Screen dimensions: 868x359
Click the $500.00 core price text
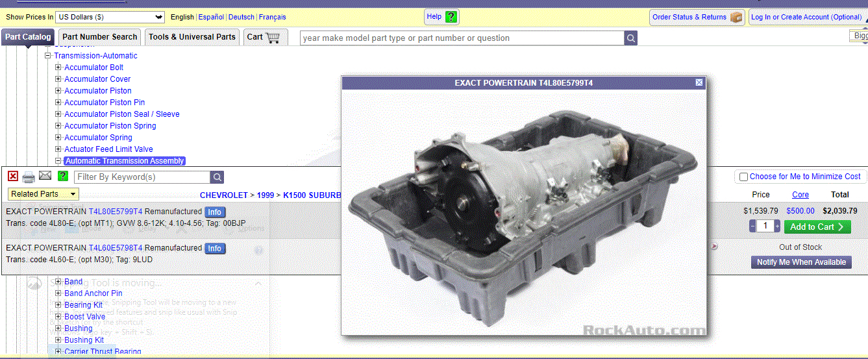(x=800, y=211)
